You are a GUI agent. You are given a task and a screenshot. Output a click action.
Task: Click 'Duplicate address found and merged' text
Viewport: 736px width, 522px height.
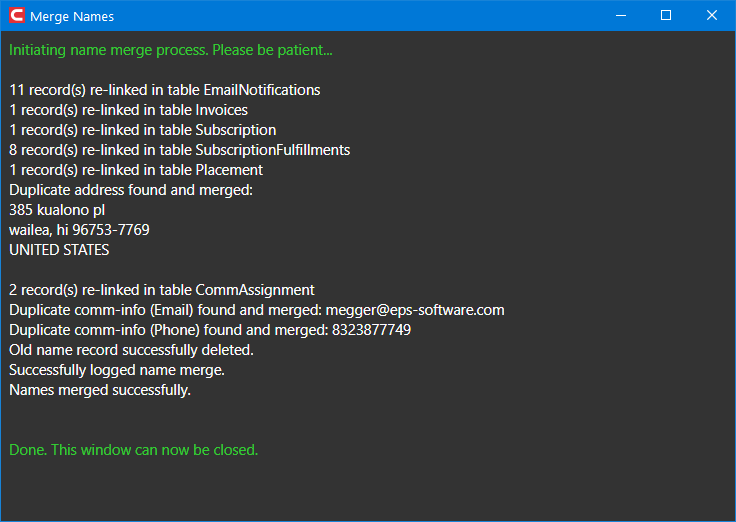click(x=131, y=190)
